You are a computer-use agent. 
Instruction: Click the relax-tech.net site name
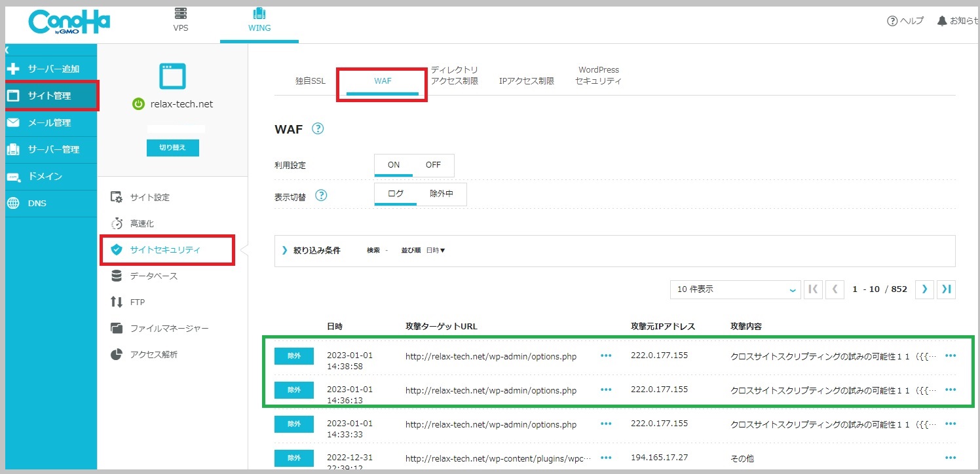pos(181,104)
